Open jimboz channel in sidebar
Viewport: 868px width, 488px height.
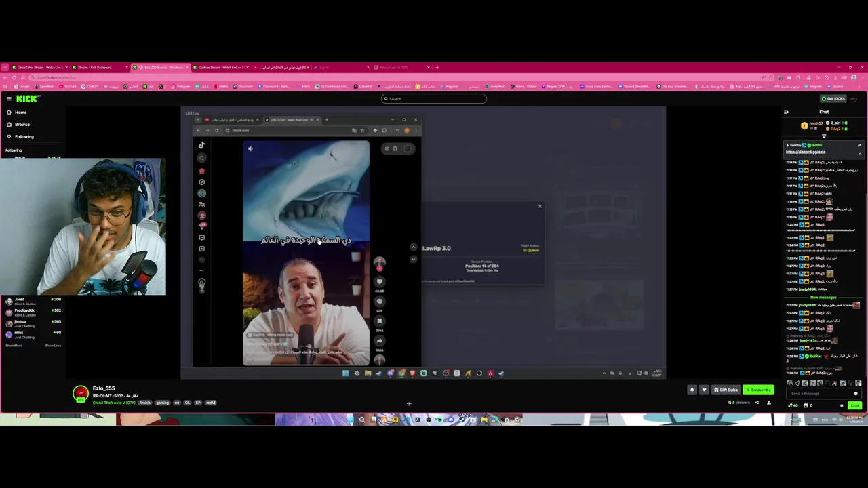coord(33,323)
